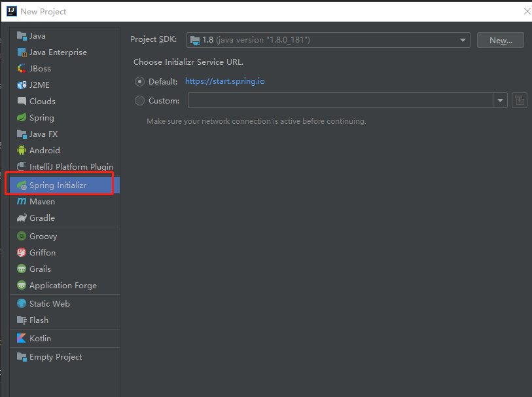
Task: Click the JBoss icon
Action: (x=22, y=68)
